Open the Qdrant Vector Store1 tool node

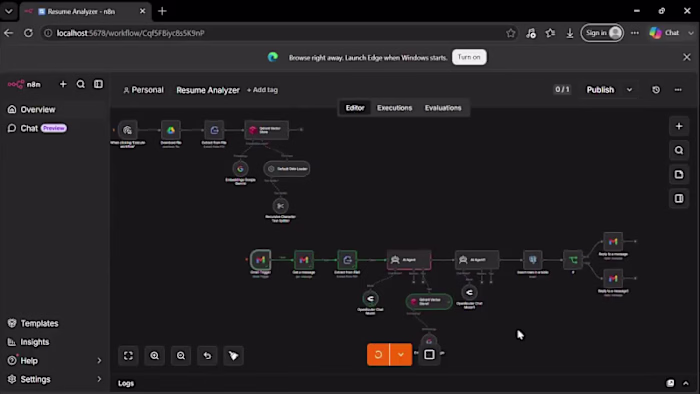pos(429,302)
